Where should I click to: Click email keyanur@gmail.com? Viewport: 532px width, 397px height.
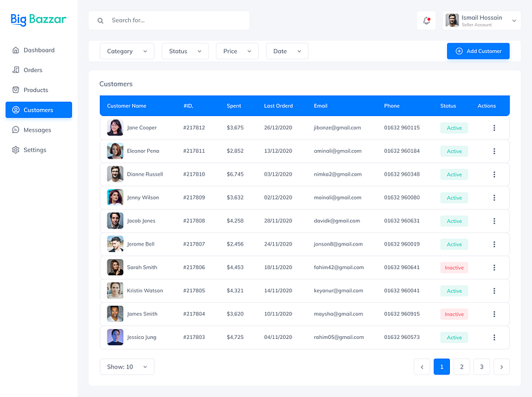pyautogui.click(x=338, y=291)
